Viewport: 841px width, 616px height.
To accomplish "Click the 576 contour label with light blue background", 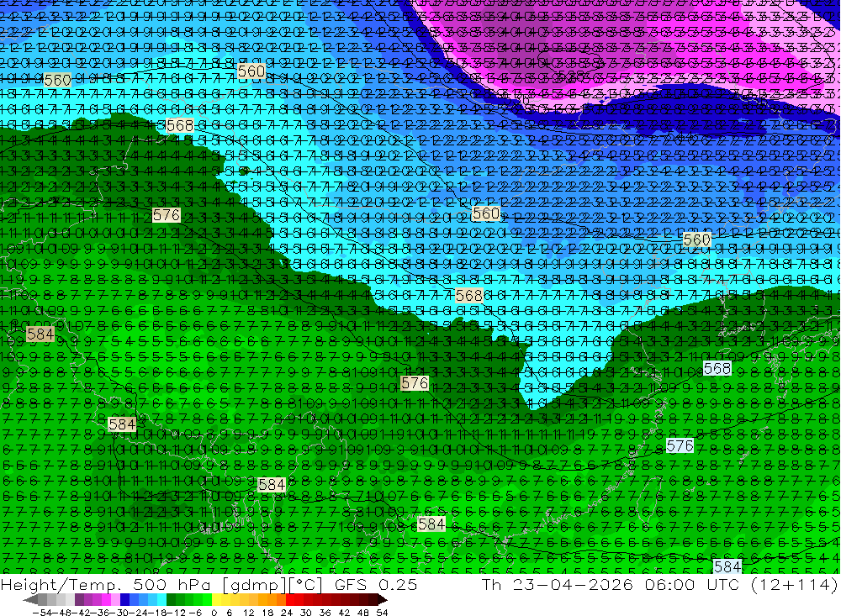I will pyautogui.click(x=680, y=445).
